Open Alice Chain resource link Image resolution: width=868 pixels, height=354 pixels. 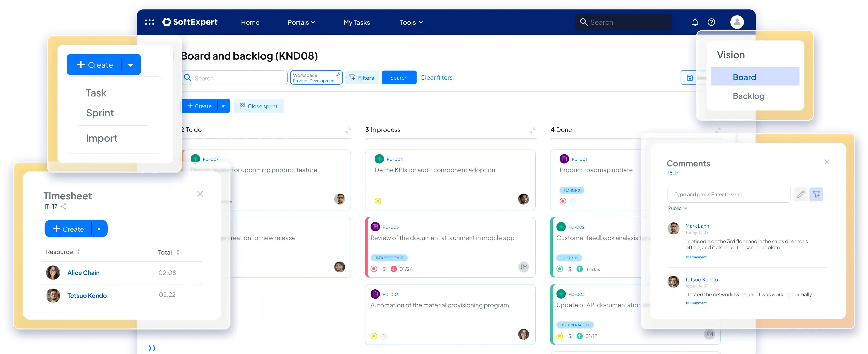(83, 273)
